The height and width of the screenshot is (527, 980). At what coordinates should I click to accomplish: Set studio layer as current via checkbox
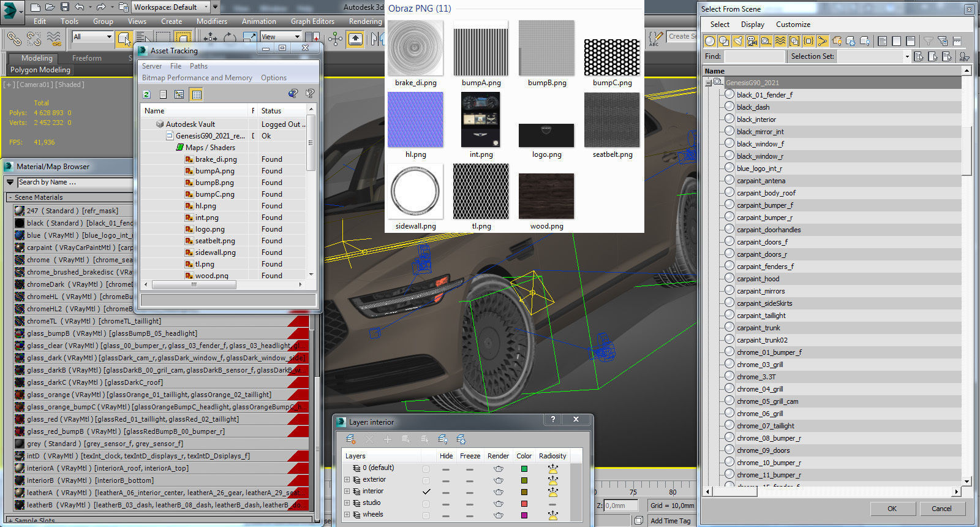426,503
